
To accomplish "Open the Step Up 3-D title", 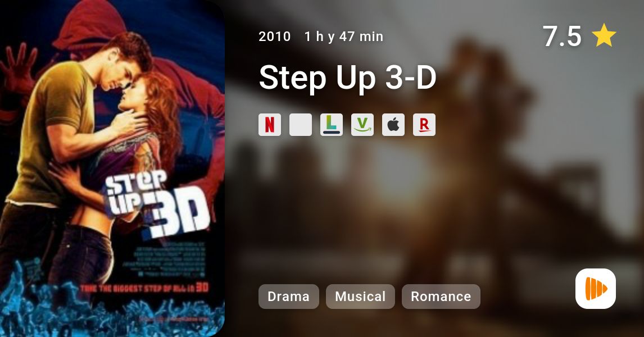I will coord(347,77).
